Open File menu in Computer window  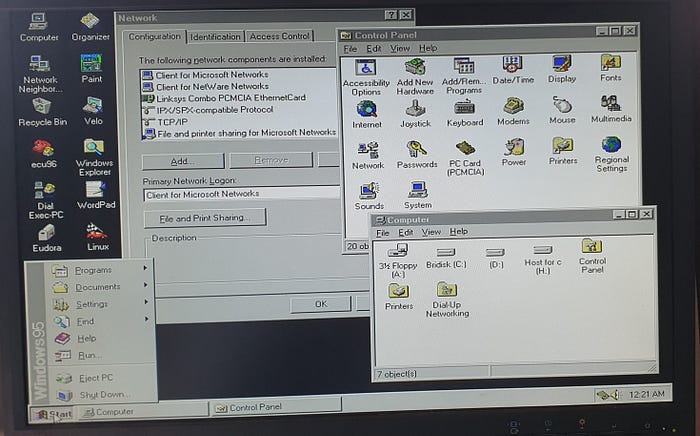coord(383,233)
